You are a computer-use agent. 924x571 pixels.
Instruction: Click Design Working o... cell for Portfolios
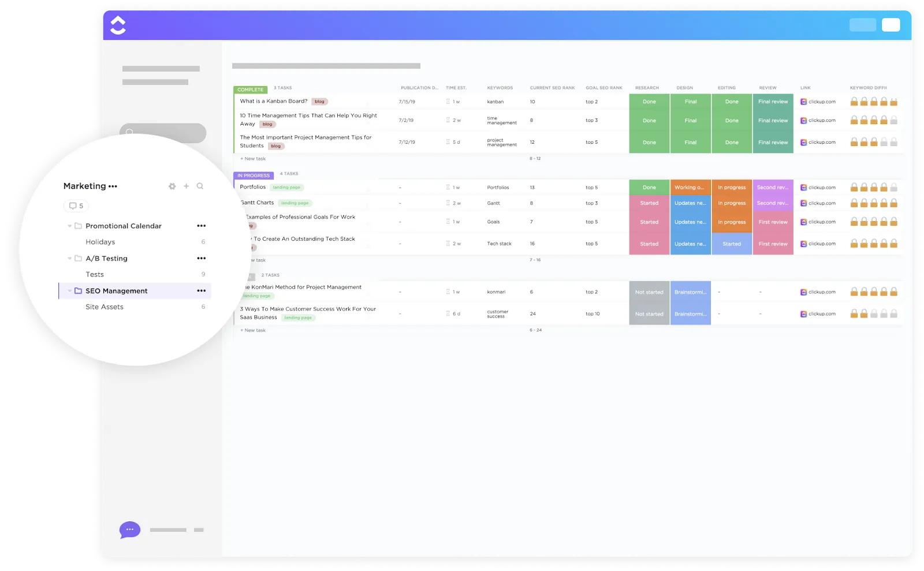(x=690, y=187)
